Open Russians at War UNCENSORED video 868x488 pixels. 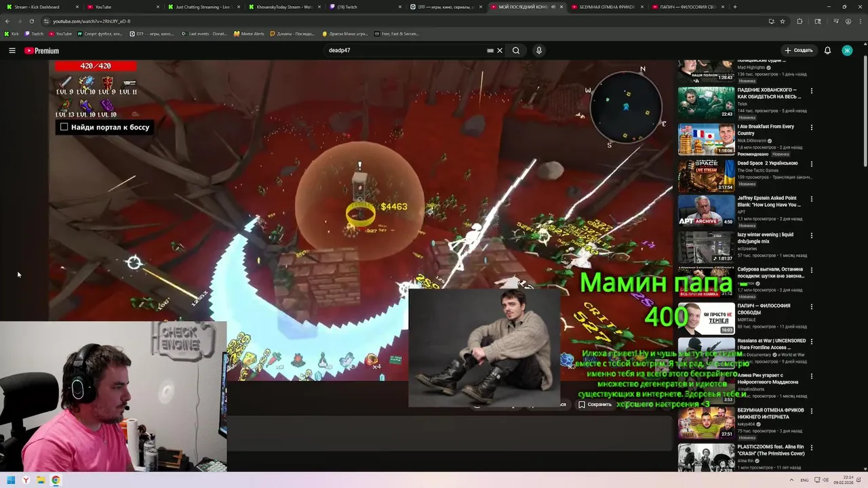(706, 354)
